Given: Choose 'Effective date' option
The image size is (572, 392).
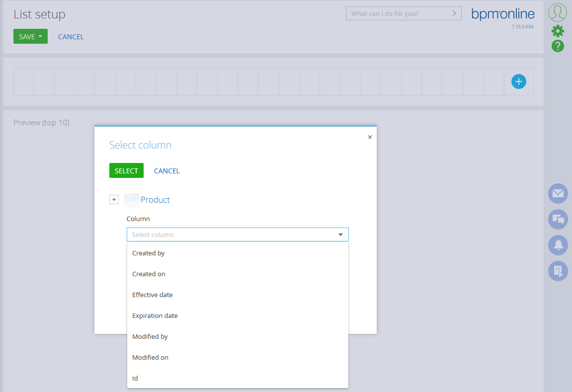Looking at the screenshot, I should (238, 295).
